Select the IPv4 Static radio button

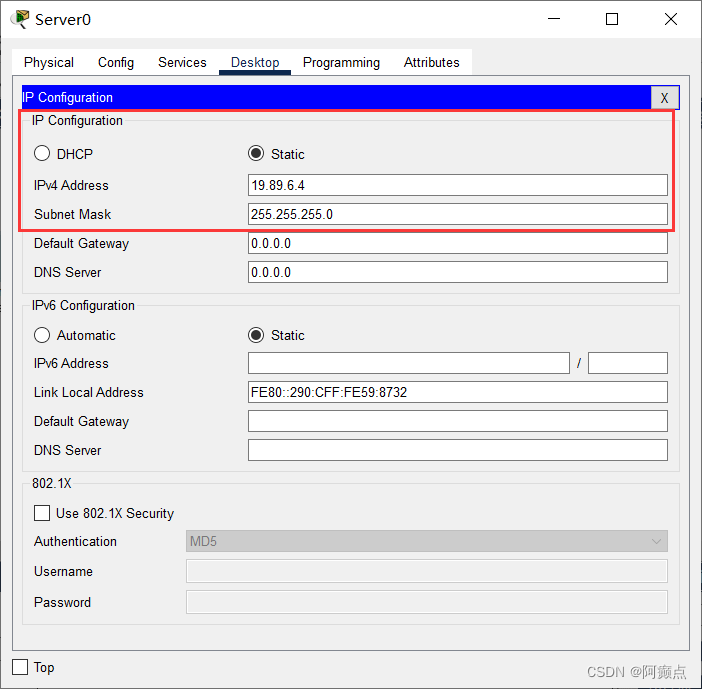[x=256, y=154]
